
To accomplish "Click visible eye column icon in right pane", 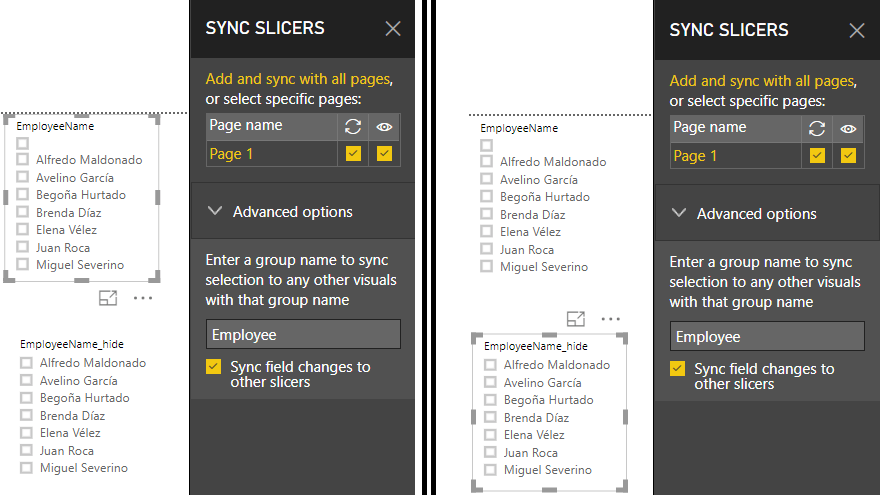I will click(x=848, y=128).
